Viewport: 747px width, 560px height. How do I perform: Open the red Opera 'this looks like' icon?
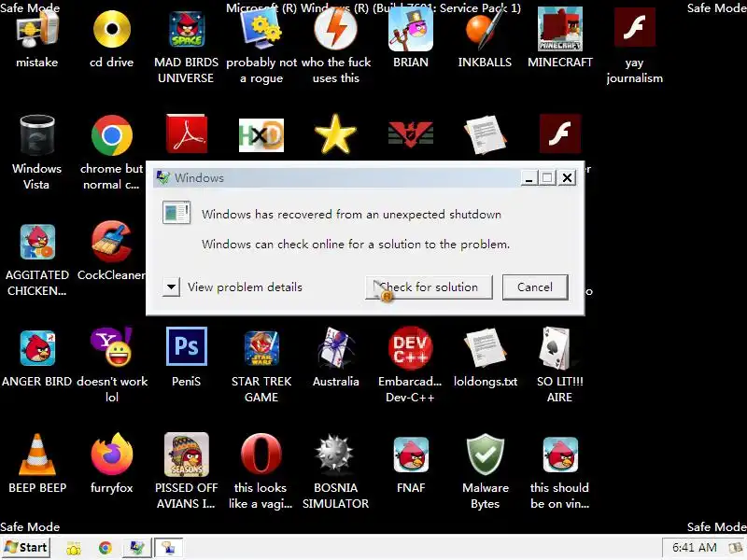point(261,455)
